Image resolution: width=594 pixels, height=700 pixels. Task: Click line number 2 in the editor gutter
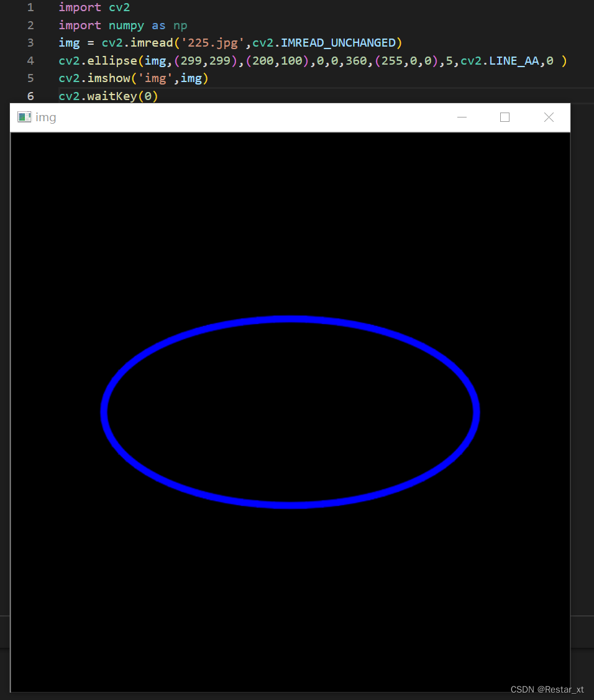coord(30,25)
